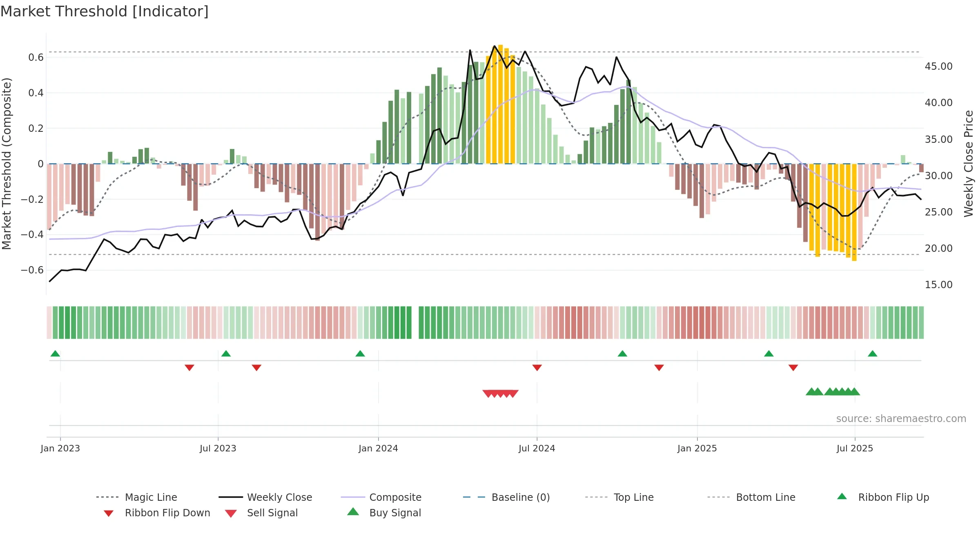Screen dimensions: 980x551
Task: Click the 0.6 composite axis label
Action: 36,58
